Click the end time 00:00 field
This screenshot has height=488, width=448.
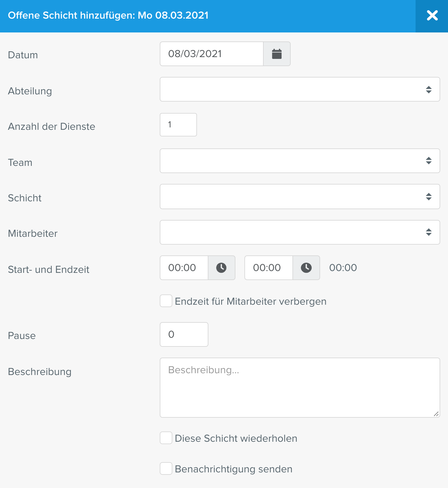coord(269,268)
